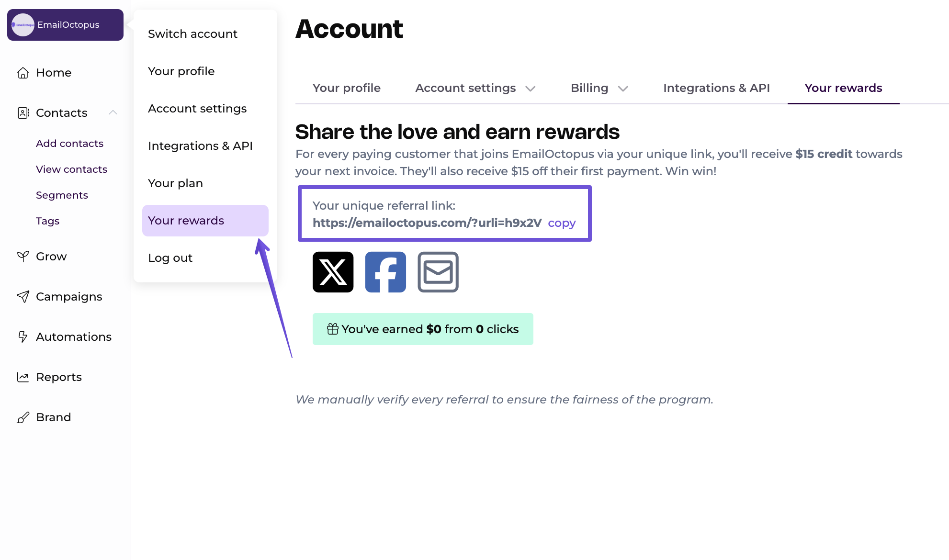Copy the unique referral link

point(561,223)
